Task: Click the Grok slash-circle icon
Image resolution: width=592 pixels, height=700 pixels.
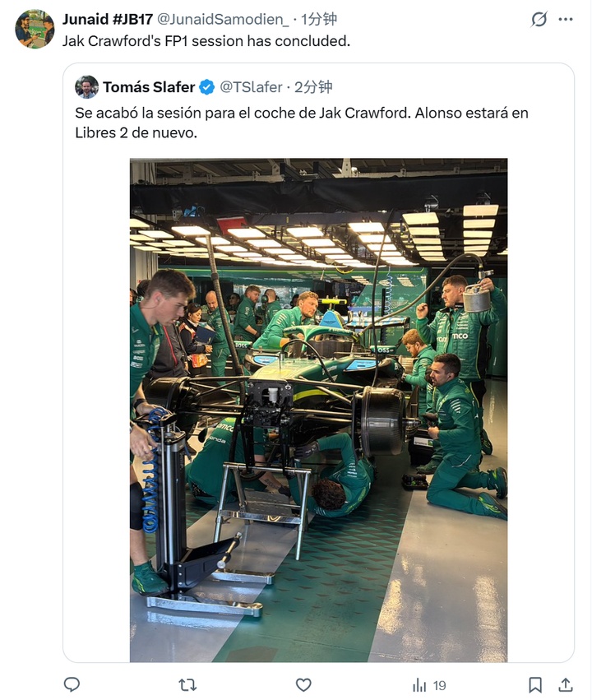Action: point(539,19)
